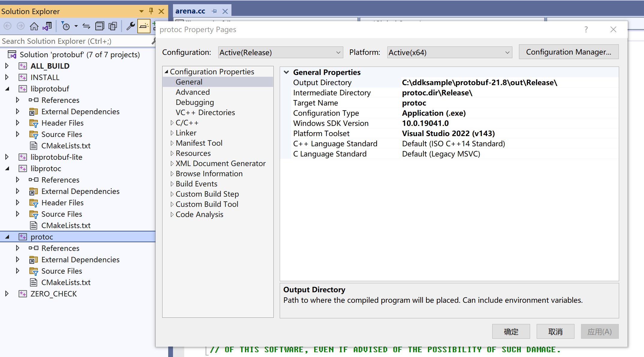Image resolution: width=644 pixels, height=357 pixels.
Task: Toggle the Preview Selected Items button
Action: [x=144, y=26]
